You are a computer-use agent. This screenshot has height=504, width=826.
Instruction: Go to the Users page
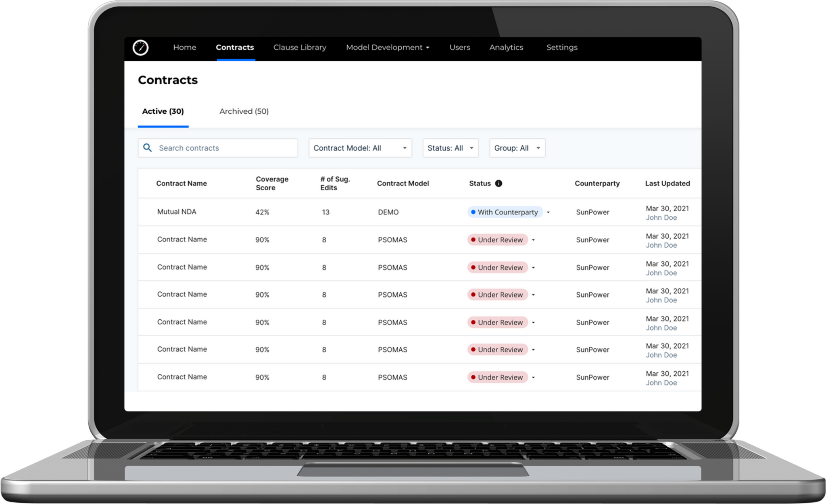click(x=459, y=47)
